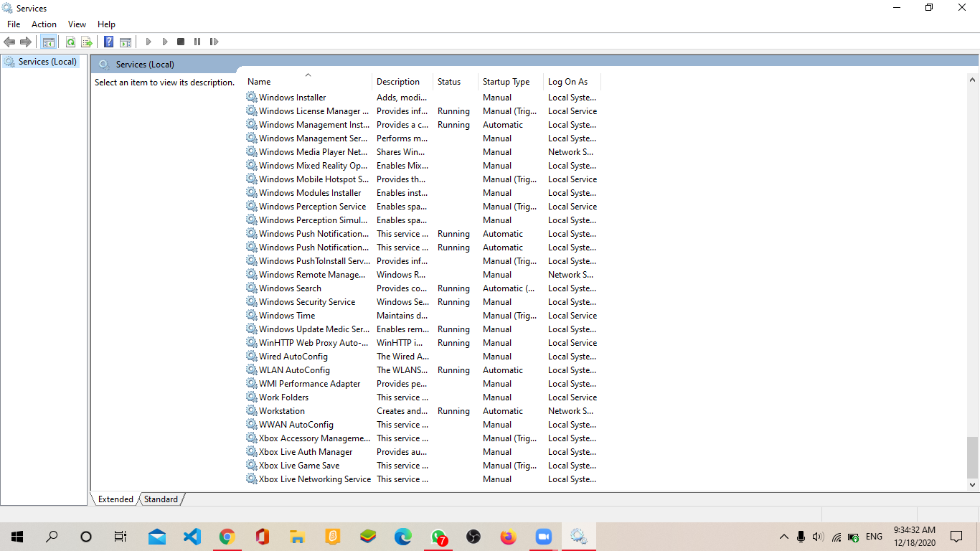This screenshot has width=980, height=551.
Task: Click the volume speaker tray icon
Action: [x=818, y=537]
